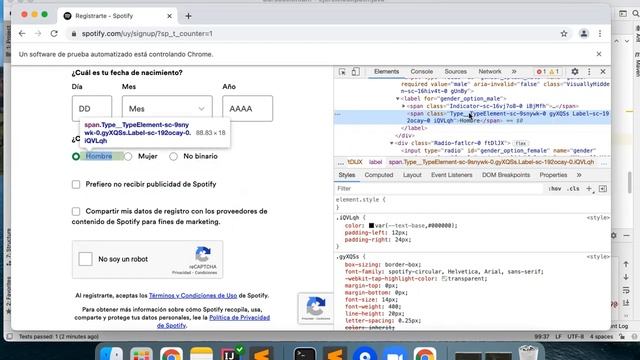
Task: Open the Chrome three-dot menu
Action: pos(600,34)
